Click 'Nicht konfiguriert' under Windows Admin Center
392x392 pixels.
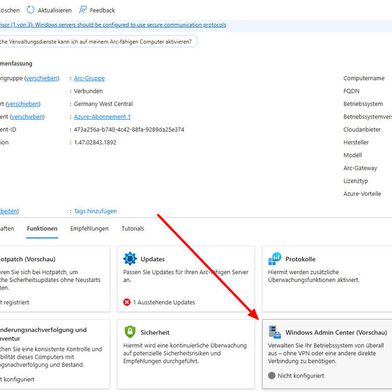pos(301,376)
